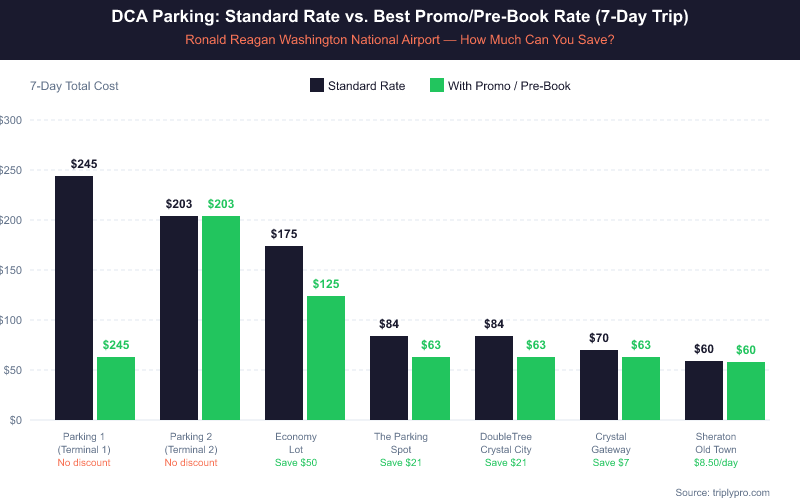
Task: Click the Standard Rate legend color swatch
Action: tap(316, 86)
